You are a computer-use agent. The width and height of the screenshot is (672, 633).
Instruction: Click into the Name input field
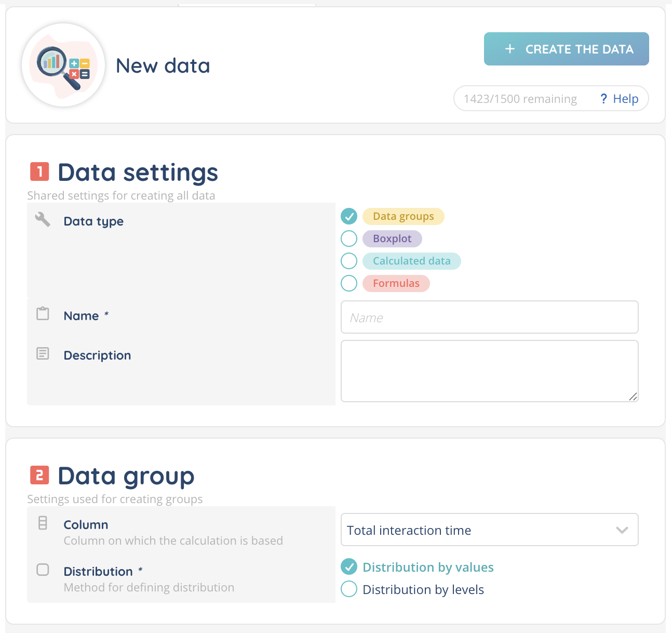[489, 317]
